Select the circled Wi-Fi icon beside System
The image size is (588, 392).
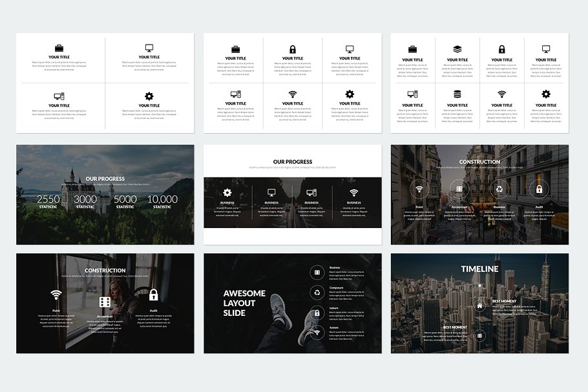(317, 333)
